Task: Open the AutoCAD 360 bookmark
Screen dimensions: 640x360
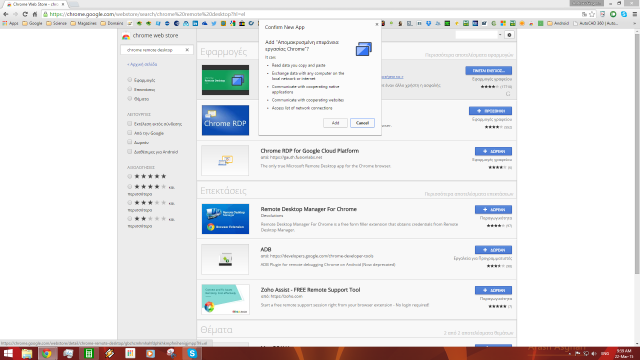Action: click(596, 23)
